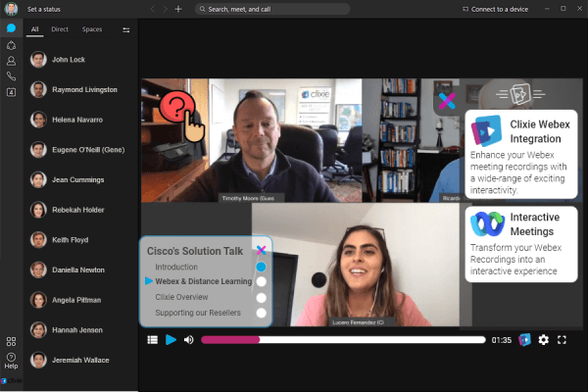Screen dimensions: 588x392
Task: Go forward with the right arrow
Action: point(165,9)
